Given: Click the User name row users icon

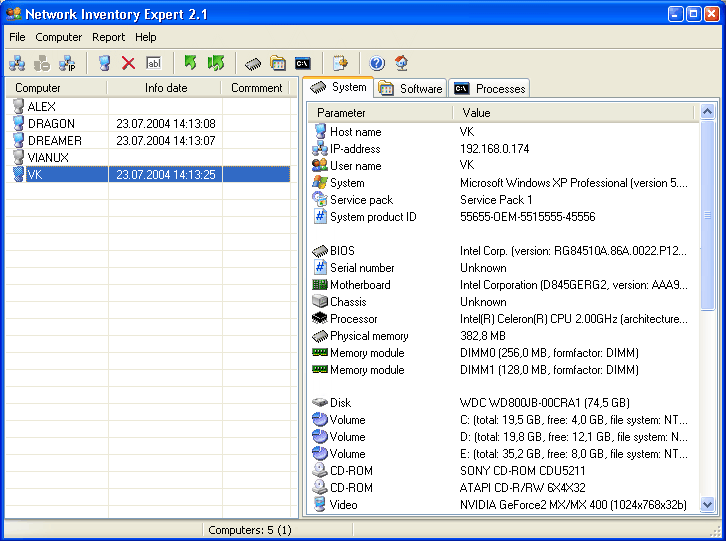Looking at the screenshot, I should click(320, 165).
